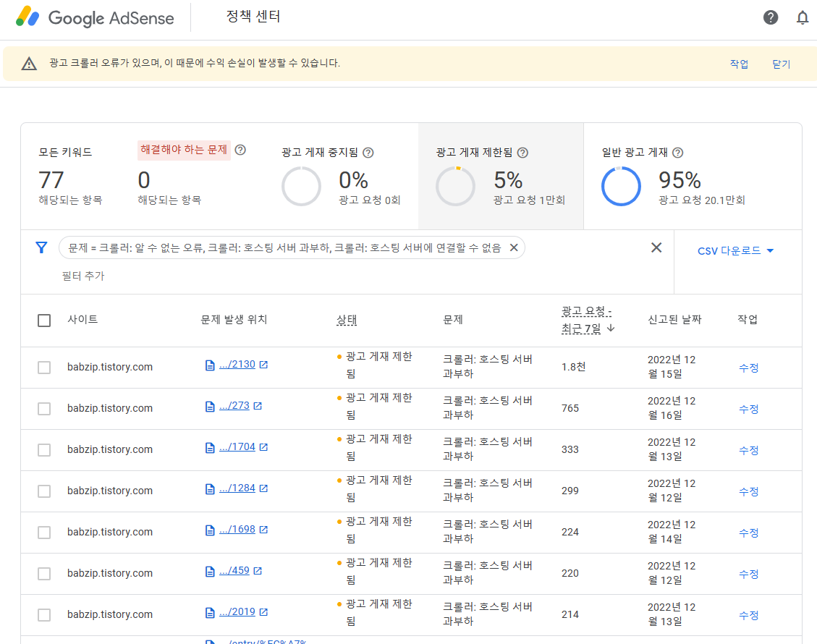This screenshot has width=817, height=644.
Task: Select the 모든 키워드 77 summary tab
Action: point(70,177)
